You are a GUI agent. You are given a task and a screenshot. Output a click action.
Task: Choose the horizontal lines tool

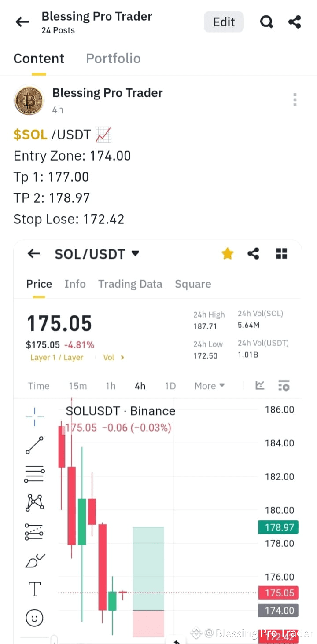coord(34,474)
